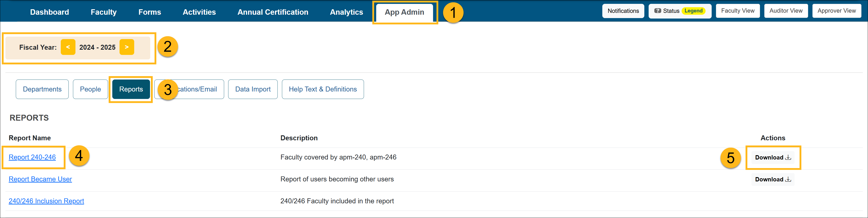868x218 pixels.
Task: Open the Report 240-246 link
Action: (x=32, y=157)
